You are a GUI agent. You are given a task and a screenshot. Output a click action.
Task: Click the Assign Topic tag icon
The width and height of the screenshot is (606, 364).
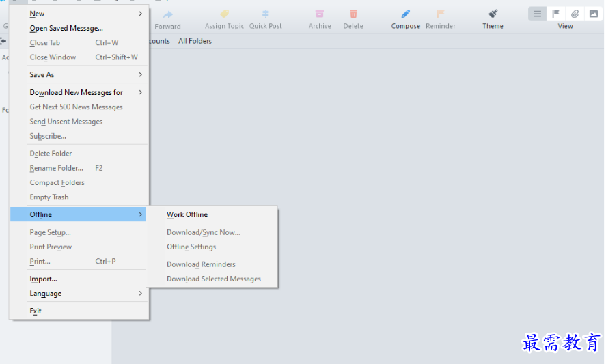click(x=225, y=14)
